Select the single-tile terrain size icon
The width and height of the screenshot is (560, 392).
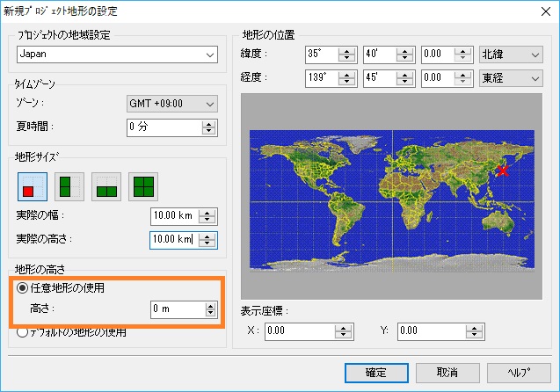(31, 186)
